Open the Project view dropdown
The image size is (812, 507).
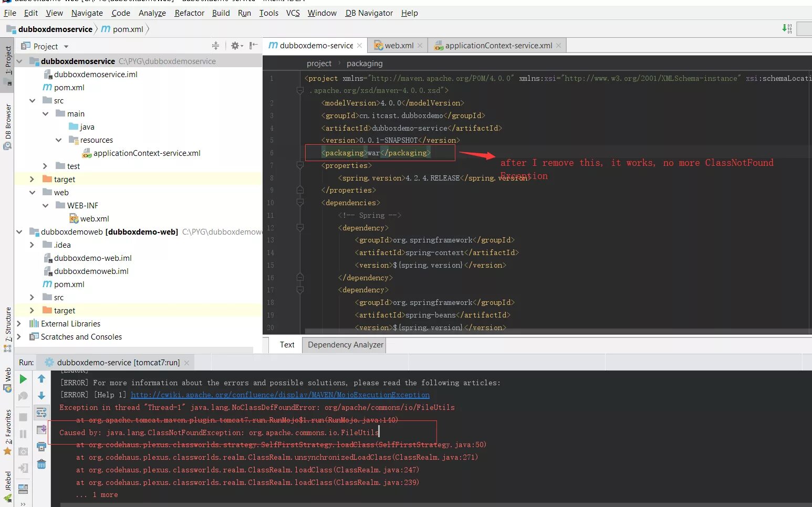pos(66,47)
